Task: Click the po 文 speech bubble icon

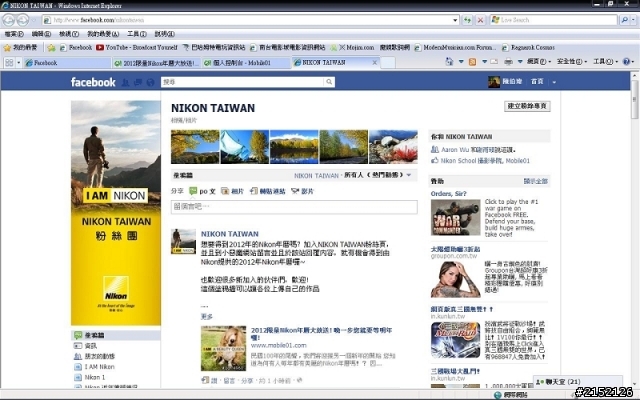Action: [193, 191]
